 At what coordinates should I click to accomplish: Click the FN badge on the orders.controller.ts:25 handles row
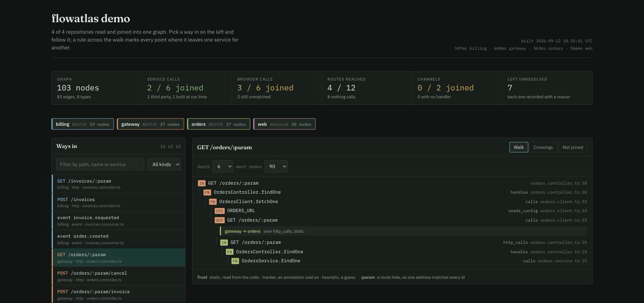(230, 252)
